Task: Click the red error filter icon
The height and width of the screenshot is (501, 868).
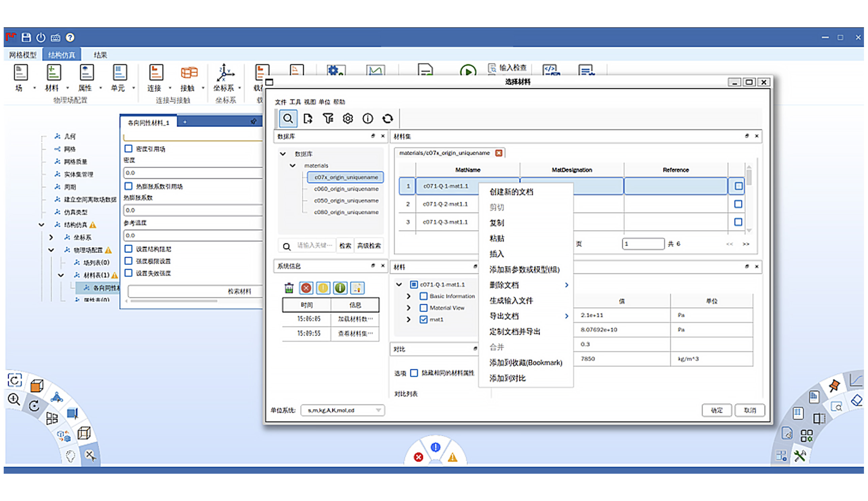Action: 306,288
